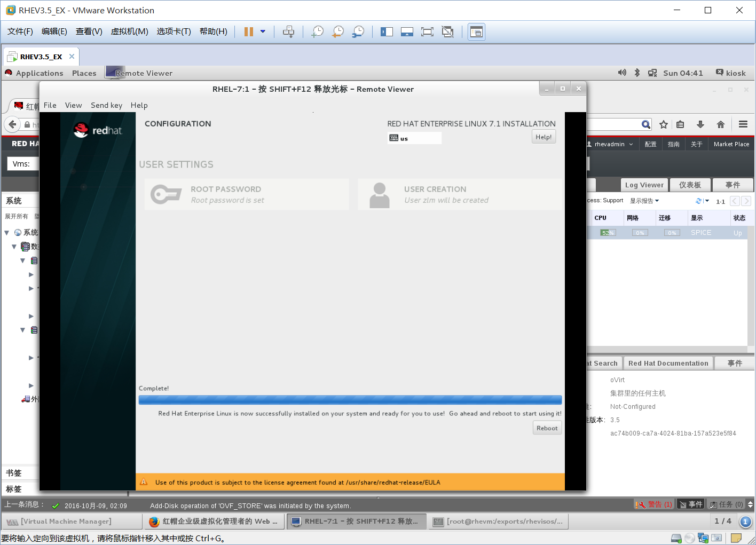Open the GNOME Places menu
This screenshot has width=756, height=545.
point(84,73)
